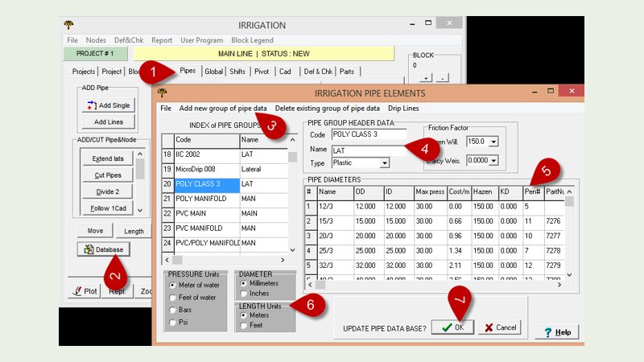Select the MicroDrip 008 row
The image size is (644, 362).
pos(225,169)
